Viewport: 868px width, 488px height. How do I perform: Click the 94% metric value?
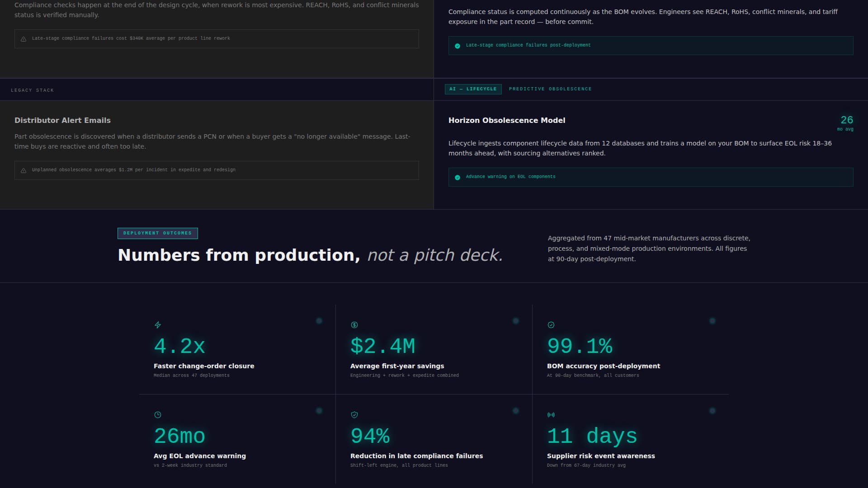tap(370, 436)
